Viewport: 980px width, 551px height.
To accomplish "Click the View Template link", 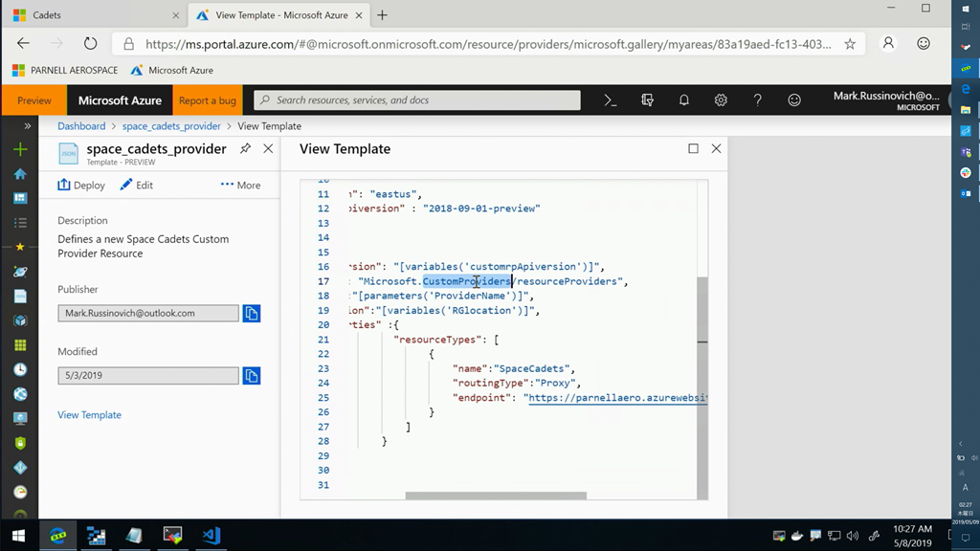I will (x=89, y=415).
